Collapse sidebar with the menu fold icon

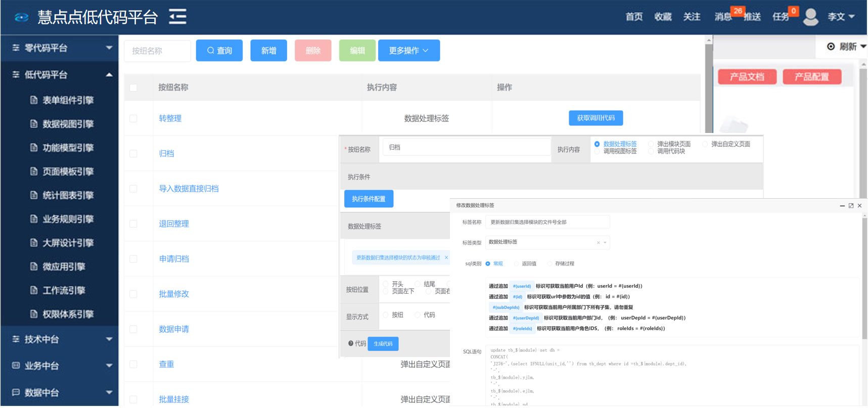(177, 17)
